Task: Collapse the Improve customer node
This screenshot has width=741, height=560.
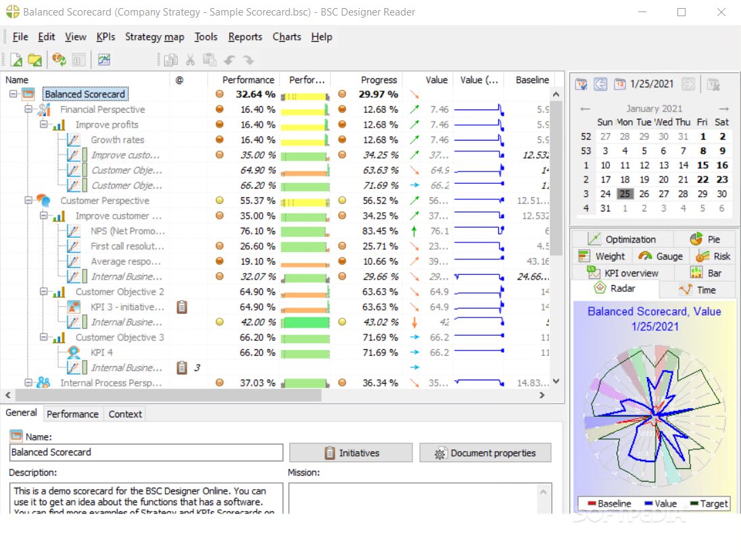Action: click(43, 215)
